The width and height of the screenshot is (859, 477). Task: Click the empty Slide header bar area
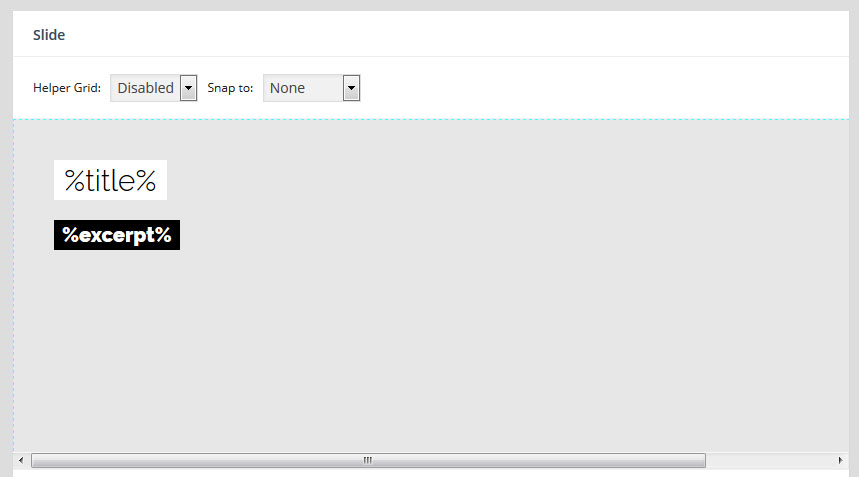coord(450,35)
